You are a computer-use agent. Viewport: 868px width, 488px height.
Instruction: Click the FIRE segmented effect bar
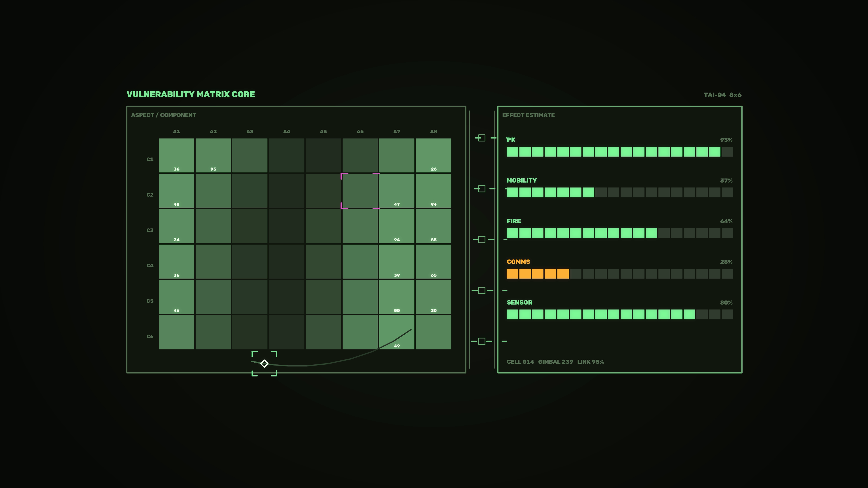pyautogui.click(x=620, y=233)
